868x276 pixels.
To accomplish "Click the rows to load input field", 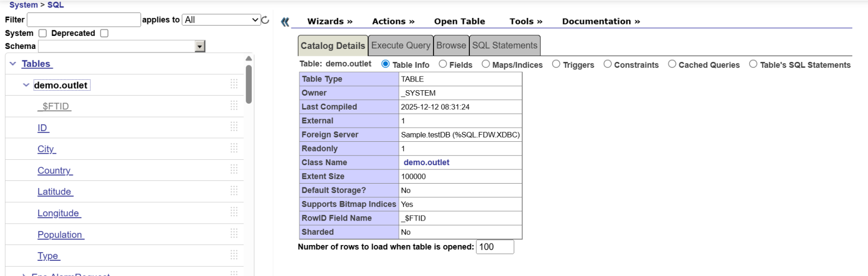I will [494, 247].
